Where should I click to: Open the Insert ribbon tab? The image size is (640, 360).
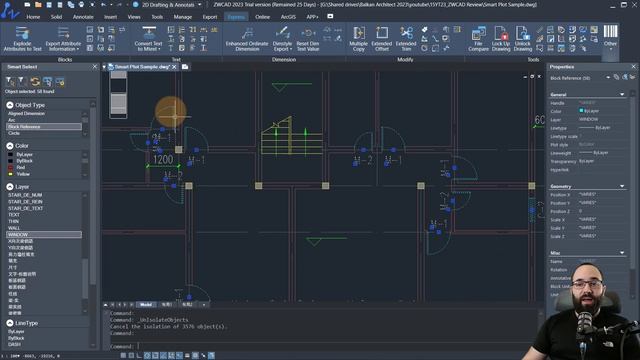coord(110,17)
